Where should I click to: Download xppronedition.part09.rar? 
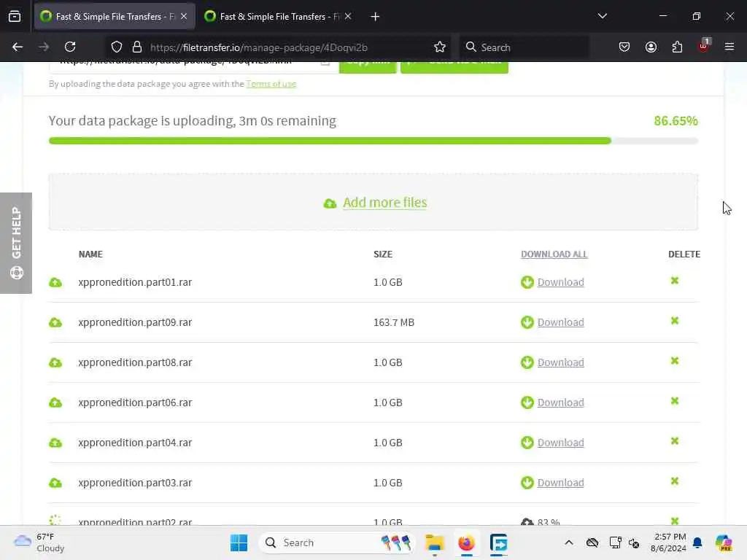click(x=560, y=322)
